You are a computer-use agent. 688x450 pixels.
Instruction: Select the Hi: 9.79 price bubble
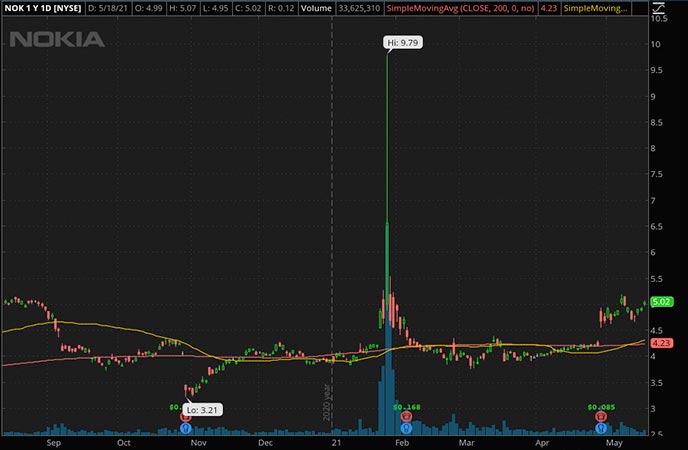click(x=403, y=43)
